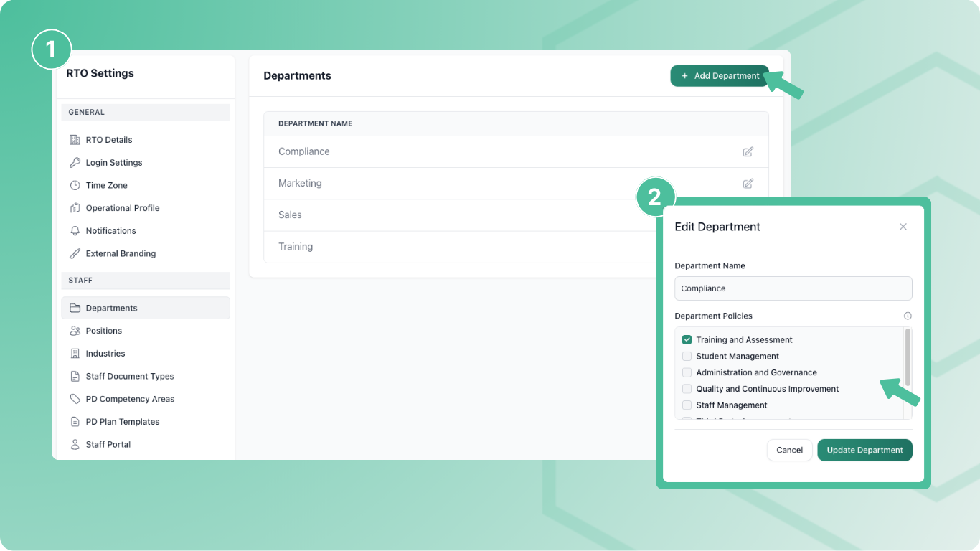Click the External Branding brush icon
The width and height of the screenshot is (980, 551).
click(75, 253)
